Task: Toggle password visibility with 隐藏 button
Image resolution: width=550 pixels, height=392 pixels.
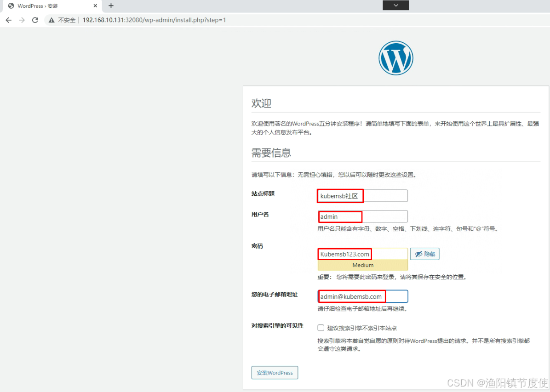Action: pos(424,254)
